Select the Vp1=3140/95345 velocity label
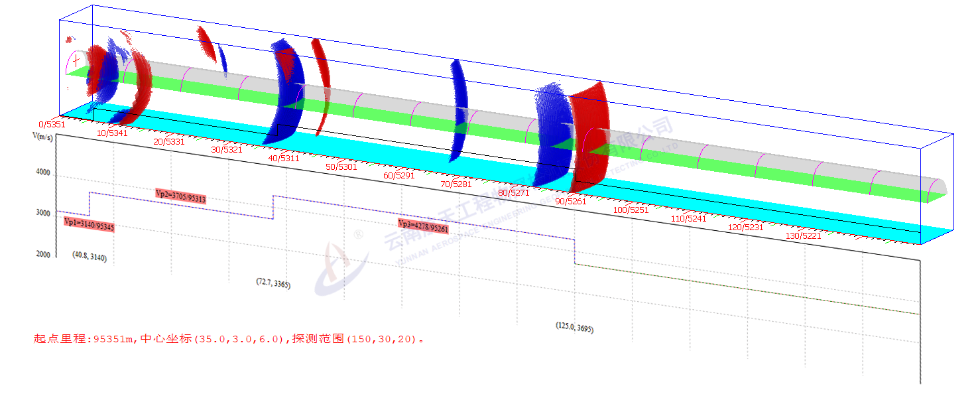Viewport: 980px width, 402px height. tap(89, 224)
